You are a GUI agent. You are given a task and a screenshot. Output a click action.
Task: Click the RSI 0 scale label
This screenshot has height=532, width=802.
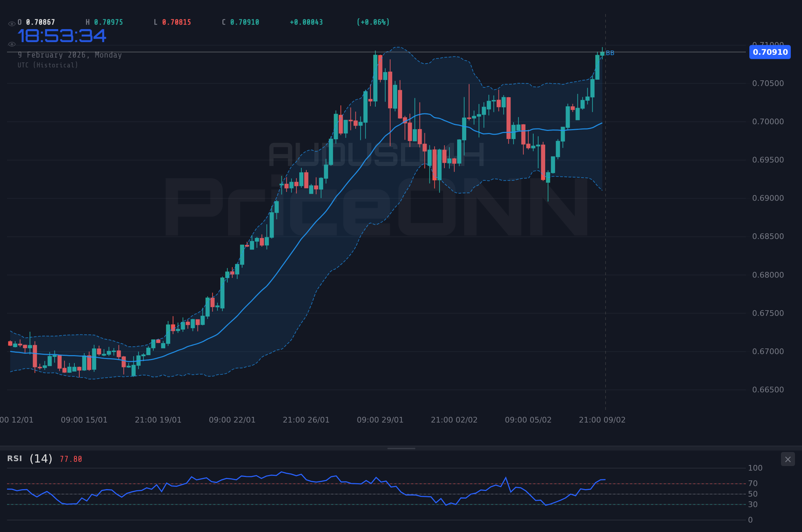750,520
